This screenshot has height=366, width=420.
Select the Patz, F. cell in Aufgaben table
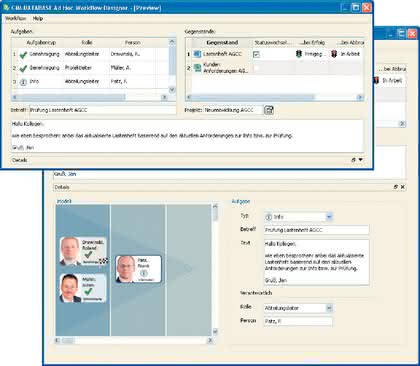[x=132, y=82]
